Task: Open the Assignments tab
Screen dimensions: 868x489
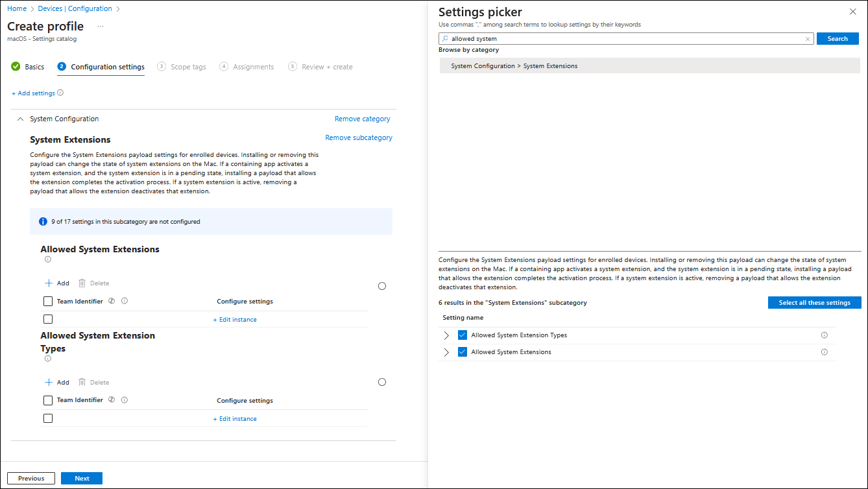Action: pos(247,67)
